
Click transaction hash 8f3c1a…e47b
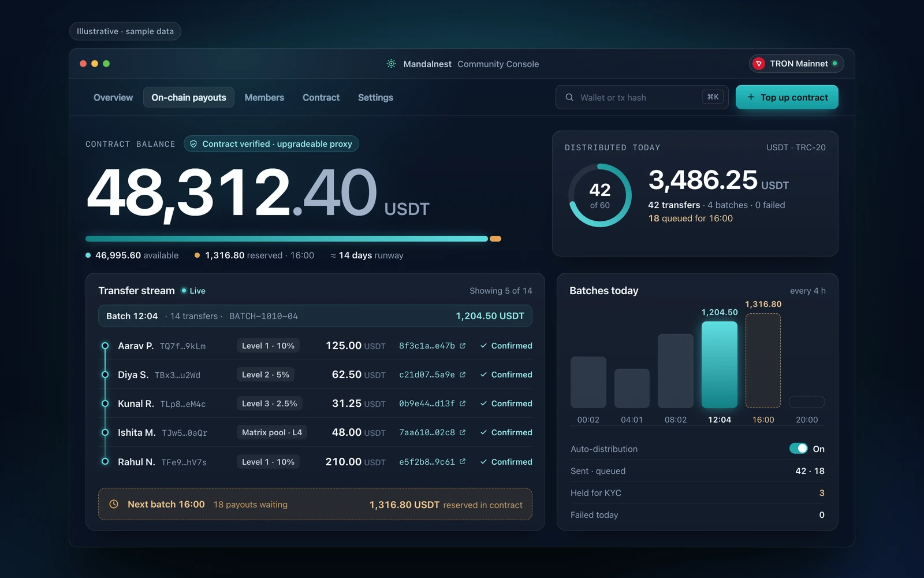tap(427, 346)
